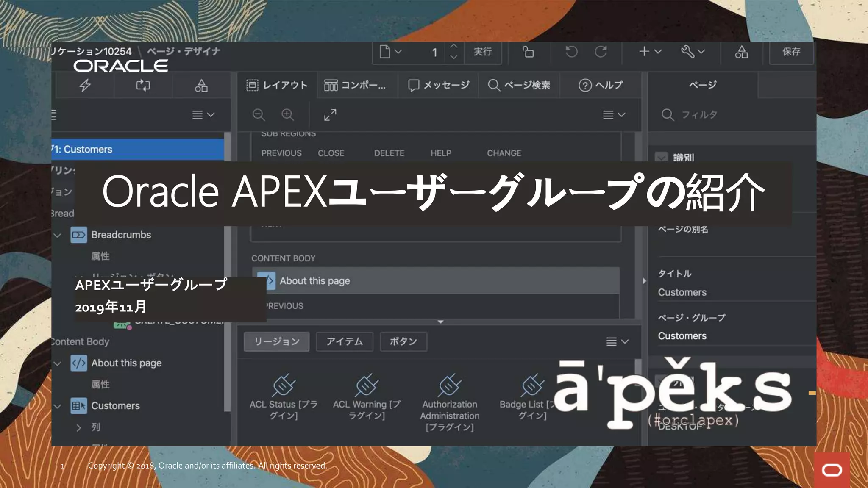Decrement the page number stepper down arrow
This screenshot has width=868, height=488.
pos(453,57)
